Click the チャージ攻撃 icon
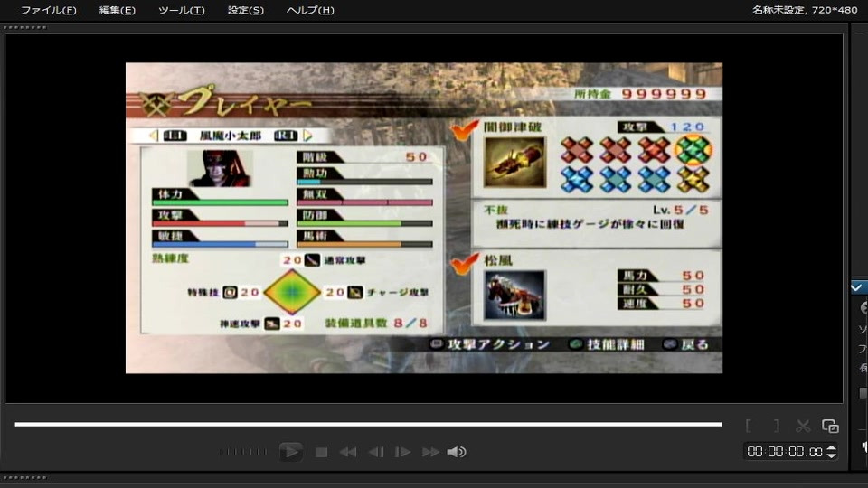The height and width of the screenshot is (488, 868). tap(355, 292)
